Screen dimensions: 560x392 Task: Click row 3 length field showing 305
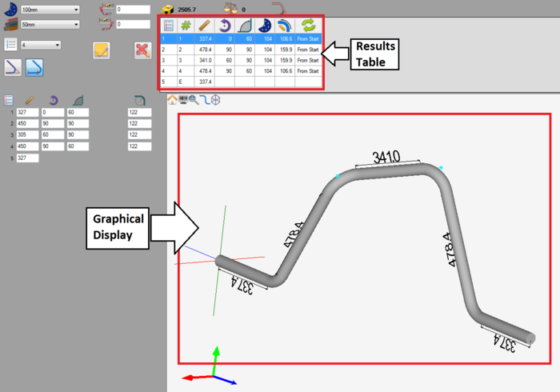[27, 135]
